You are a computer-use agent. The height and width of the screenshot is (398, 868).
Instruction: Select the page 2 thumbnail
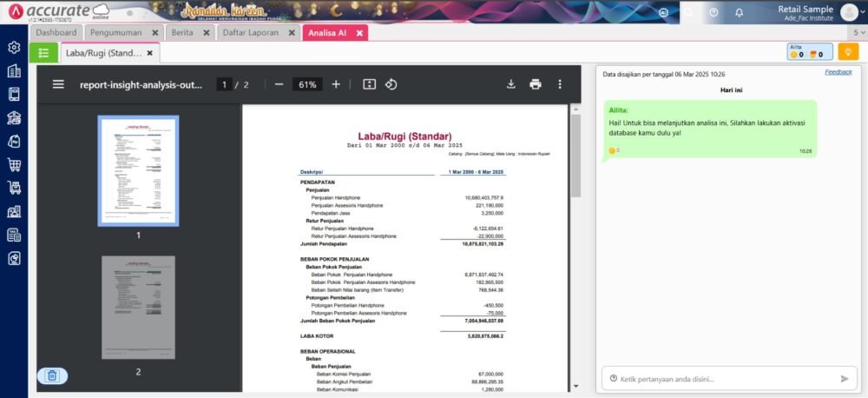(x=138, y=308)
